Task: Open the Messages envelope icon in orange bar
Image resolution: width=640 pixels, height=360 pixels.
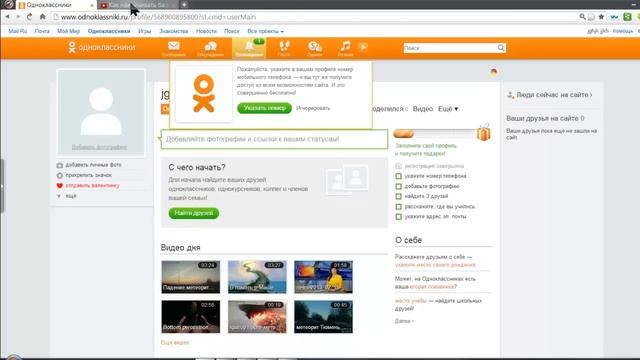Action: tap(174, 48)
